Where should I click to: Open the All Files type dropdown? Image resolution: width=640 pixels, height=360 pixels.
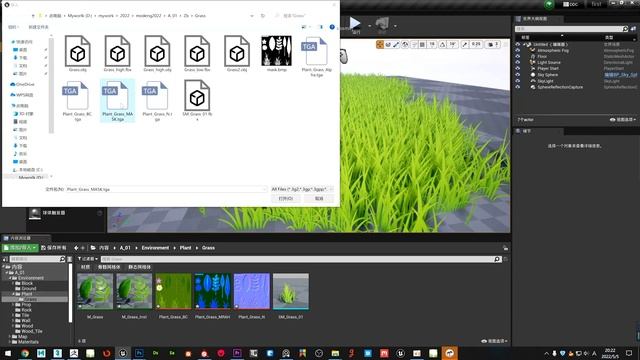coord(302,189)
